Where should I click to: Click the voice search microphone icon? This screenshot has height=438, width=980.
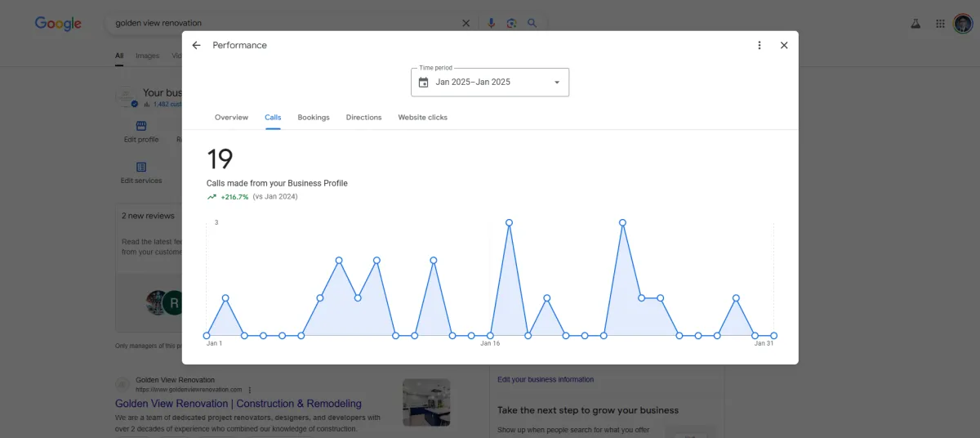click(492, 23)
